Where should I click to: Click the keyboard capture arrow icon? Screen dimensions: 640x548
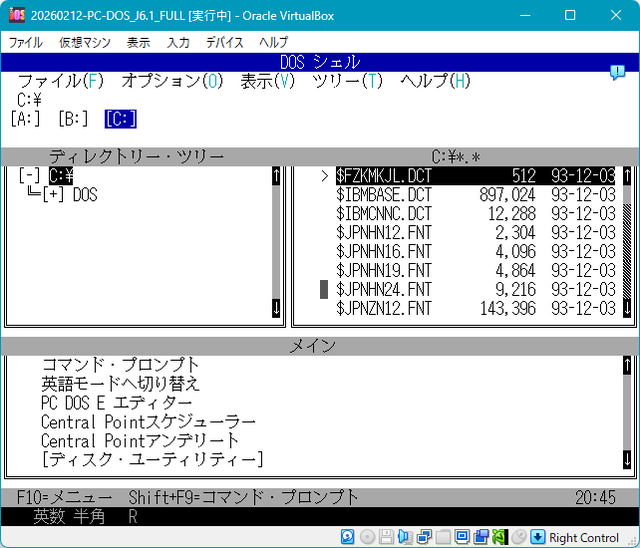pyautogui.click(x=537, y=538)
